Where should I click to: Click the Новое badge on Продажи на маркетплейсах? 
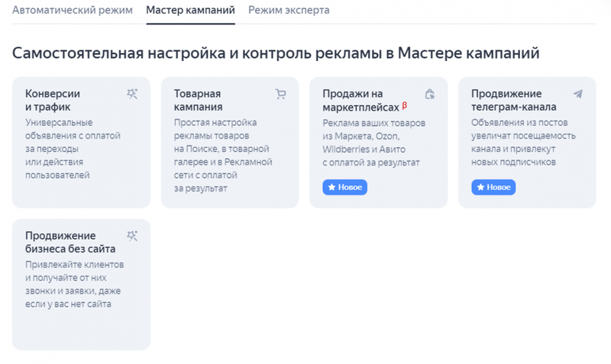click(345, 187)
